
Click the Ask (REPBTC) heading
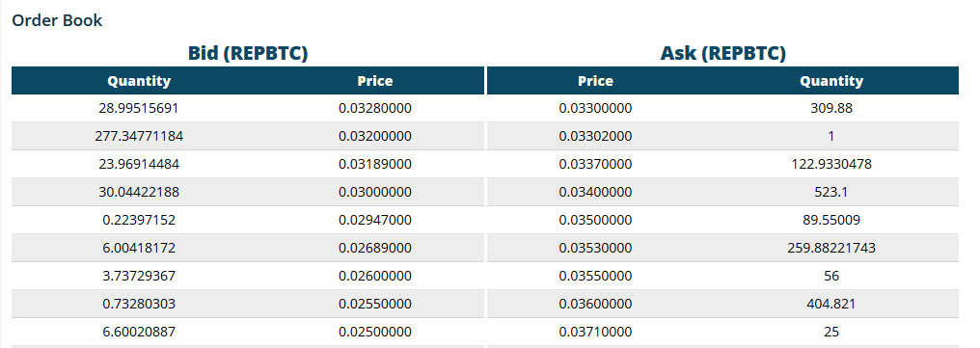(723, 53)
